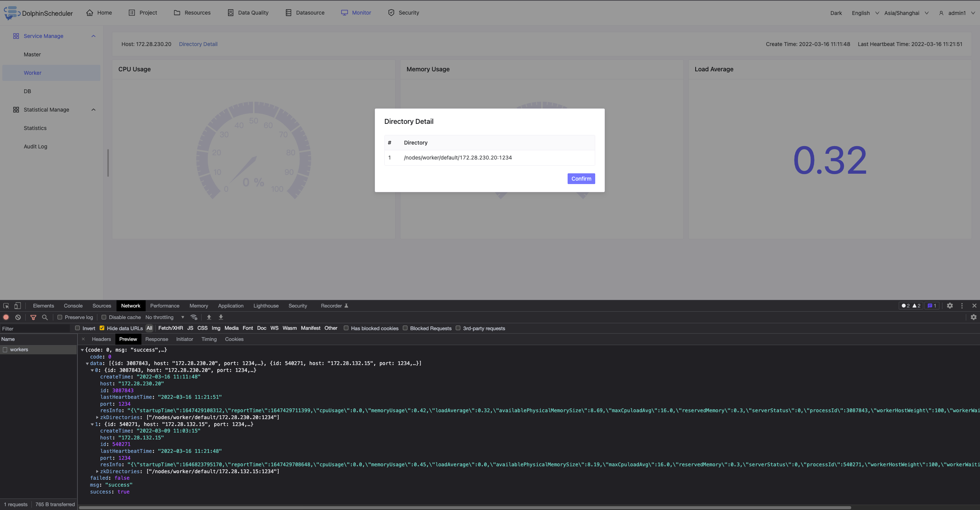The width and height of the screenshot is (980, 510).
Task: Stop recording the network log
Action: [x=6, y=317]
